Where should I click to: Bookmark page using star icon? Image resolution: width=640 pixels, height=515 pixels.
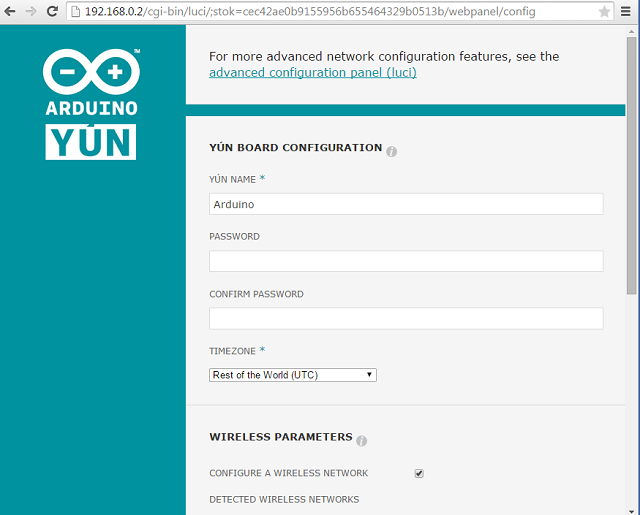click(x=604, y=11)
